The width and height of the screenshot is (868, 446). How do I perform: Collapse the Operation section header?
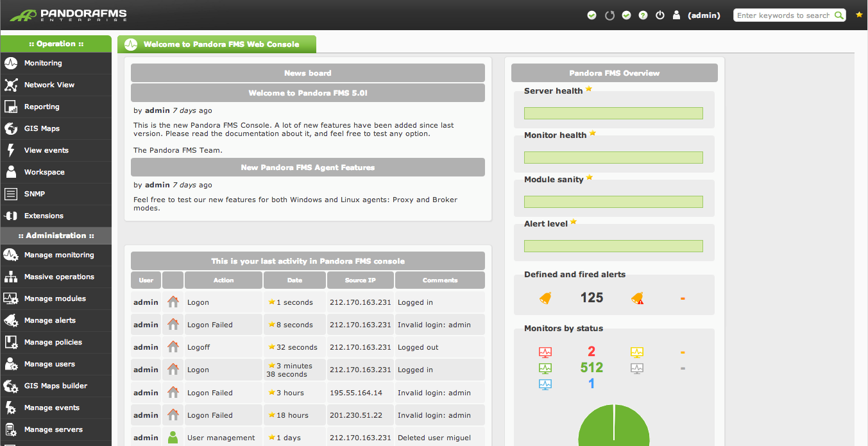pos(56,44)
